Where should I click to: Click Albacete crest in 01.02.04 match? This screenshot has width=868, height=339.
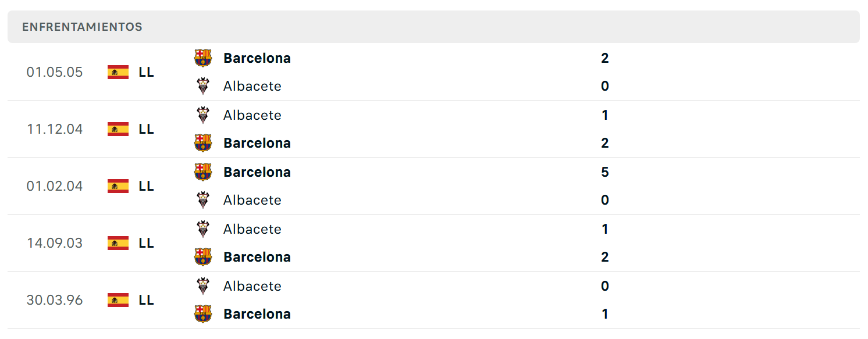click(203, 200)
